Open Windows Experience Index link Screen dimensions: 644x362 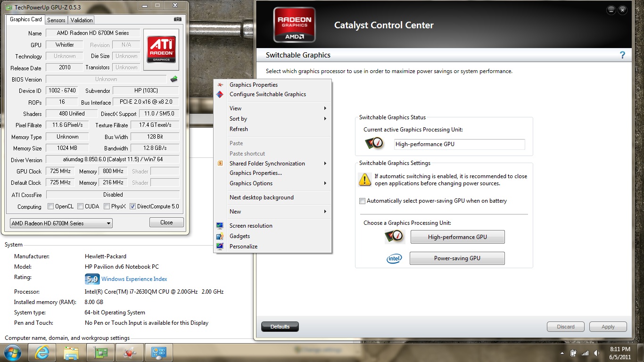coord(134,279)
